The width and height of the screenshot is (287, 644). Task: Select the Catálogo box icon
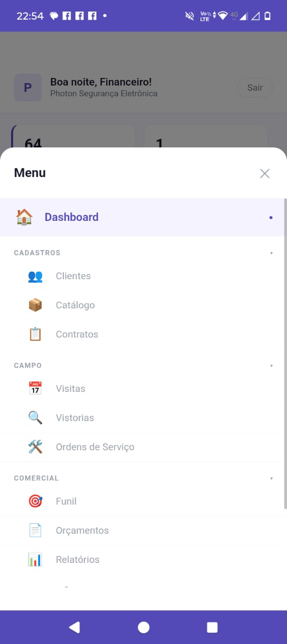[x=35, y=305]
